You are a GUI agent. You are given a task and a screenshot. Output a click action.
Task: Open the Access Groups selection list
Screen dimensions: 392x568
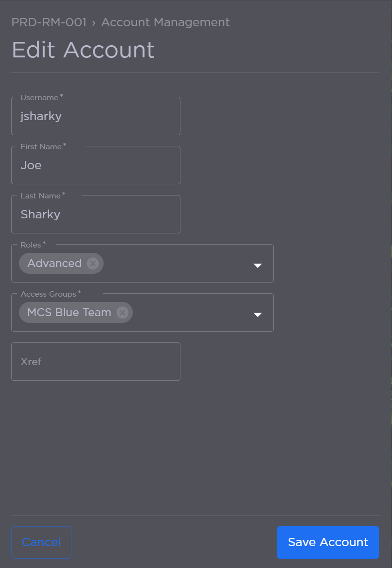pos(195,312)
